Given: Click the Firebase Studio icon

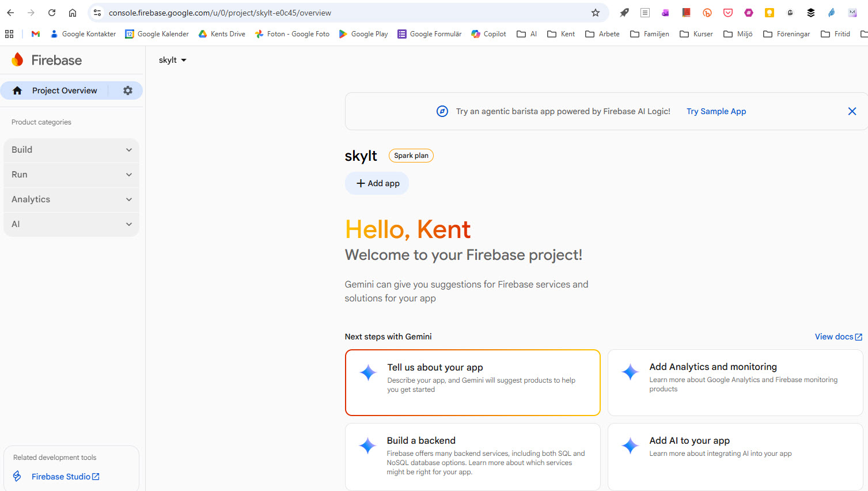Looking at the screenshot, I should pos(17,476).
